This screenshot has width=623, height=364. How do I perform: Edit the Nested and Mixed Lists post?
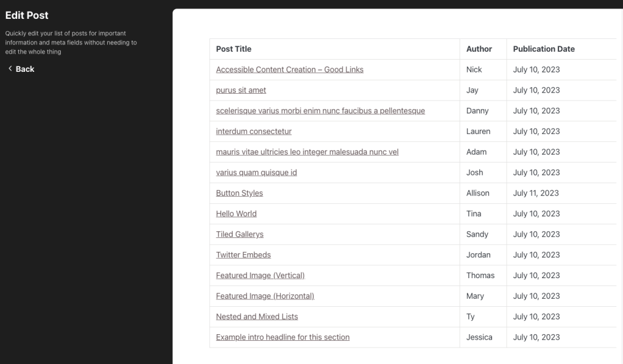click(x=256, y=317)
